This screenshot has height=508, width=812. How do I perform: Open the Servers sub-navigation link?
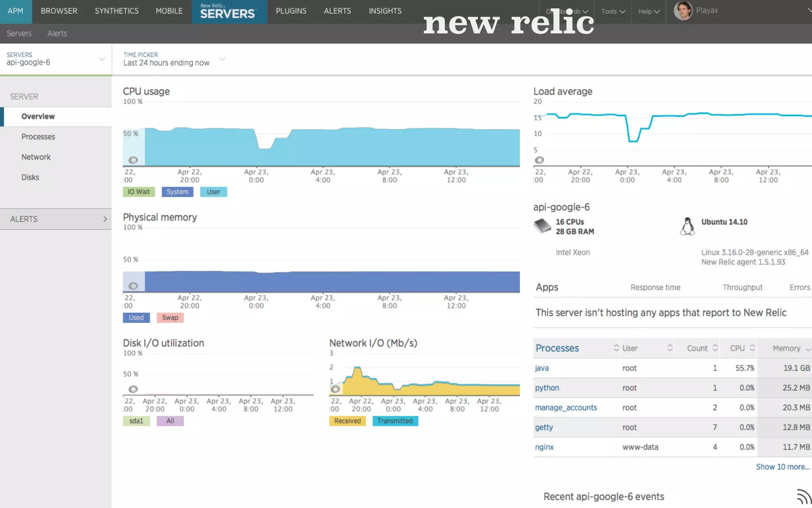[x=19, y=34]
